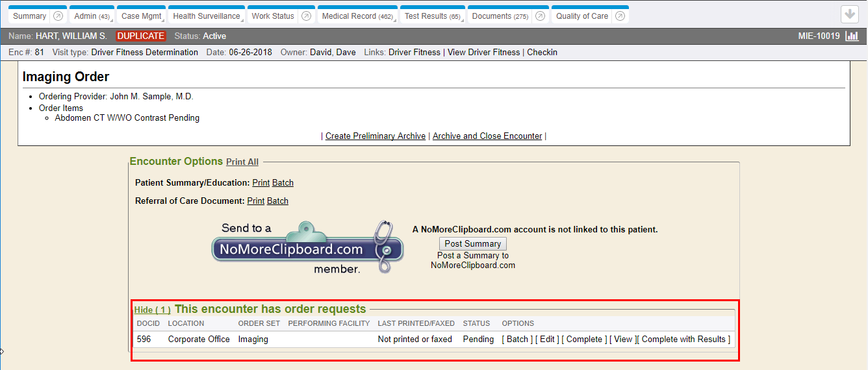
Task: Open the Admin tab dropdown
Action: click(92, 16)
